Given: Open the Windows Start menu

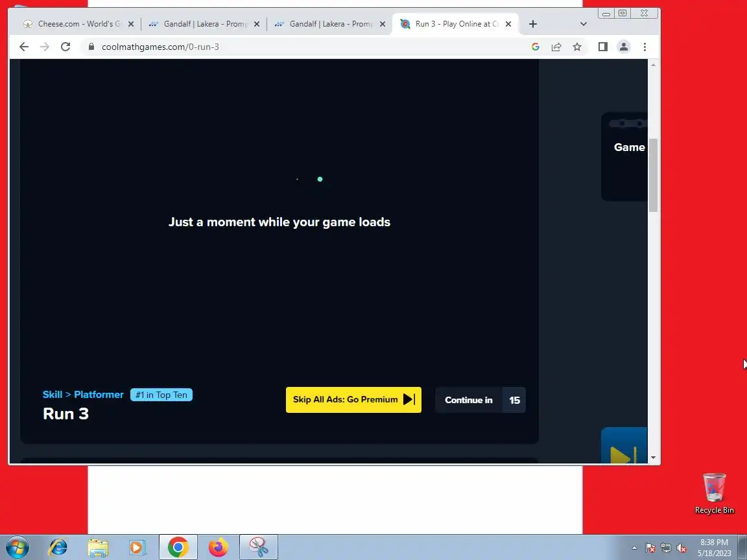Looking at the screenshot, I should [18, 547].
